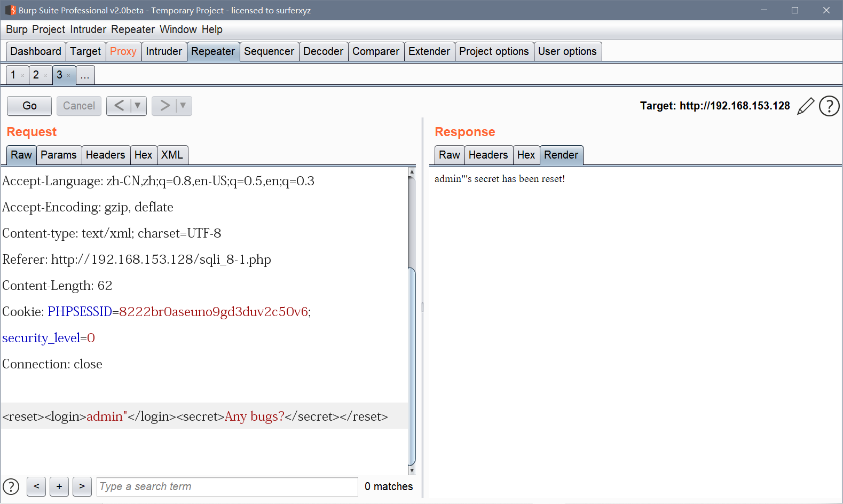Open the User options tab
This screenshot has height=504, width=843.
click(x=568, y=51)
